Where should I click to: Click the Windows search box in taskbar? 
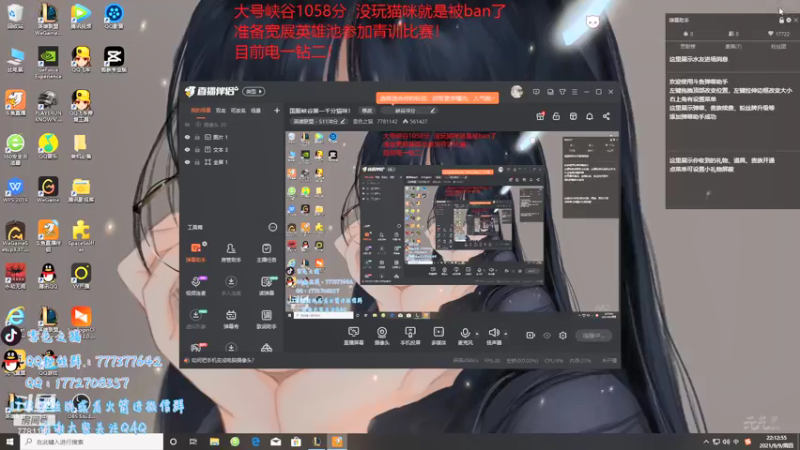(x=92, y=441)
